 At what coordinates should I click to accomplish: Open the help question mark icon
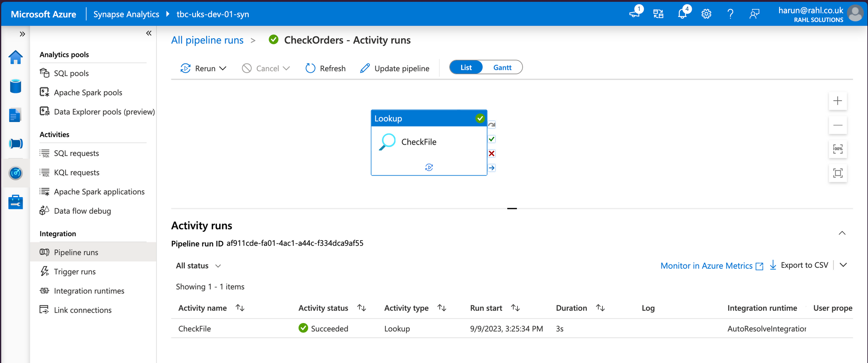coord(730,14)
